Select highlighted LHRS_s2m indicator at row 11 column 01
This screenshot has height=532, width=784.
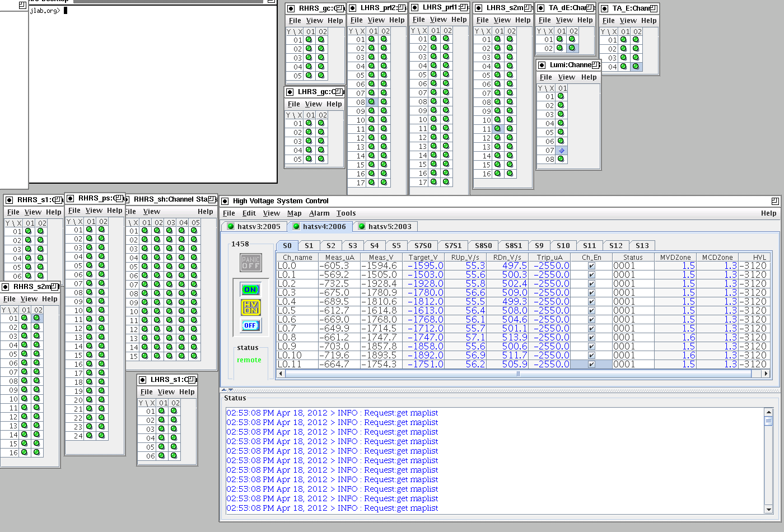[x=498, y=129]
